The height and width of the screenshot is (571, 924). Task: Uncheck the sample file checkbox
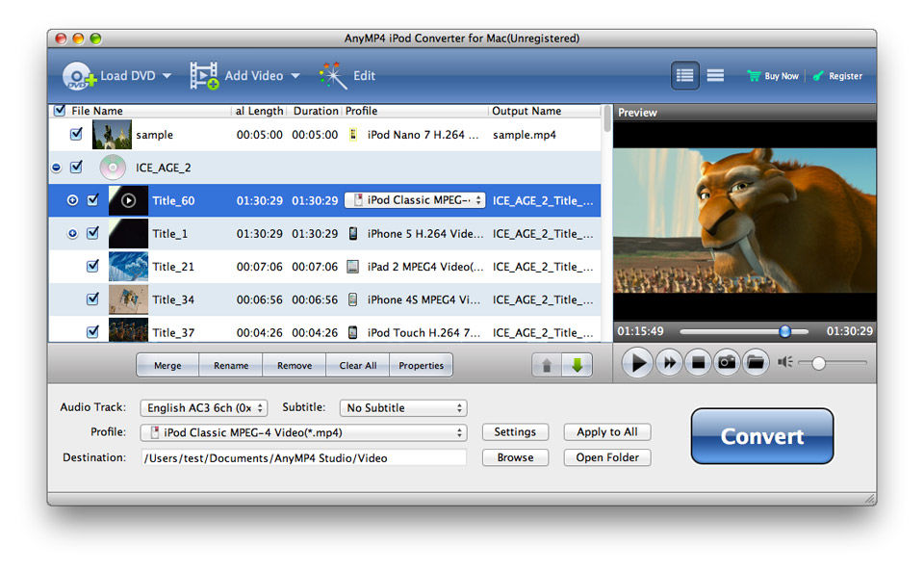coord(77,134)
